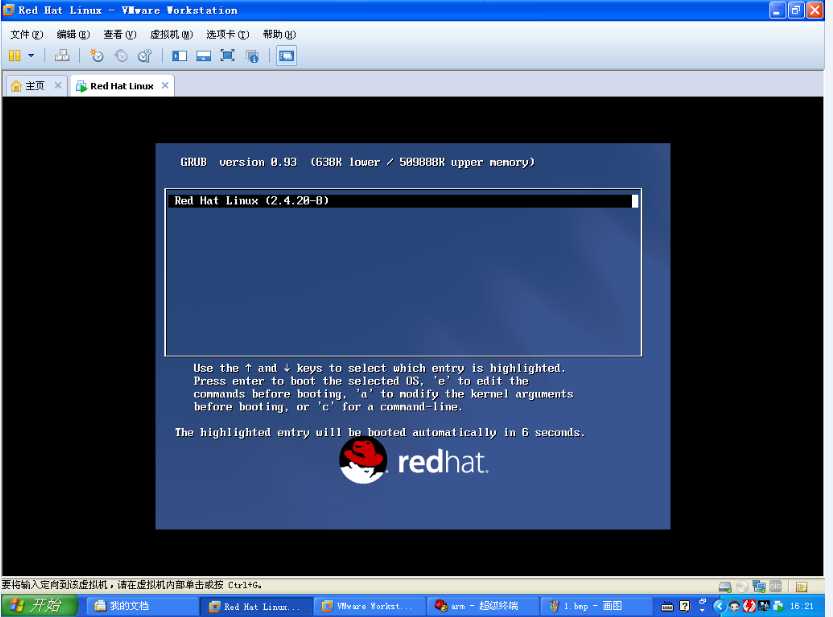833x617 pixels.
Task: Click the automatic boot countdown text
Action: (x=380, y=433)
